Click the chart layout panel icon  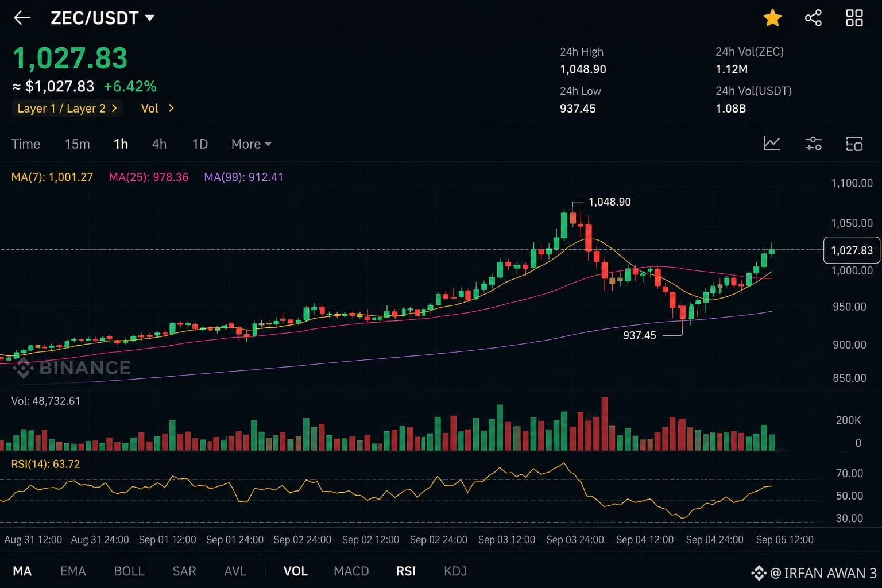[x=854, y=144]
